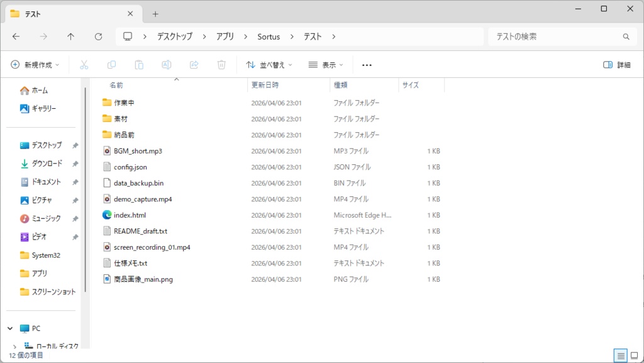
Task: Add a new tab with plus button
Action: point(155,14)
